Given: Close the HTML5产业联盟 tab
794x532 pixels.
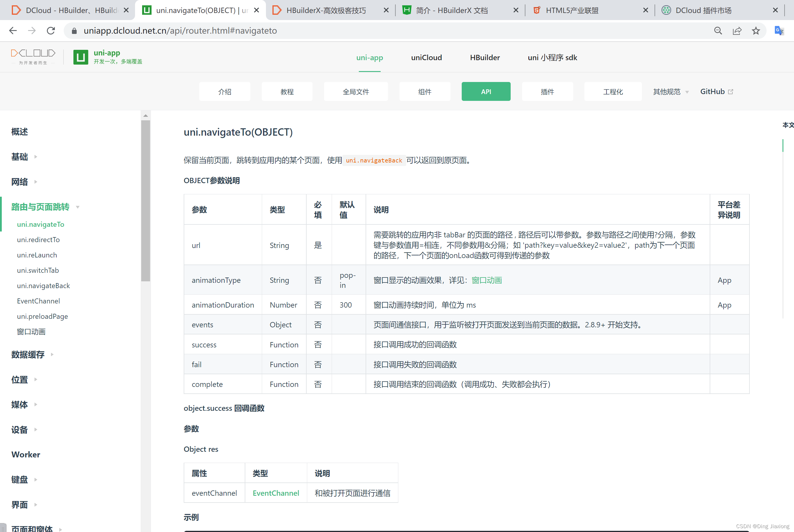Looking at the screenshot, I should 645,10.
